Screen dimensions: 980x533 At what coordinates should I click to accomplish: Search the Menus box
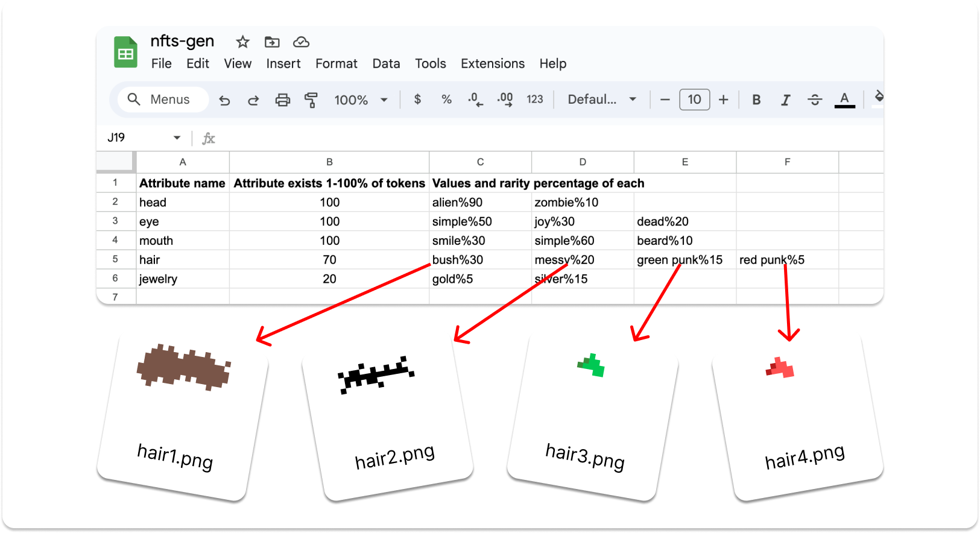coord(163,99)
